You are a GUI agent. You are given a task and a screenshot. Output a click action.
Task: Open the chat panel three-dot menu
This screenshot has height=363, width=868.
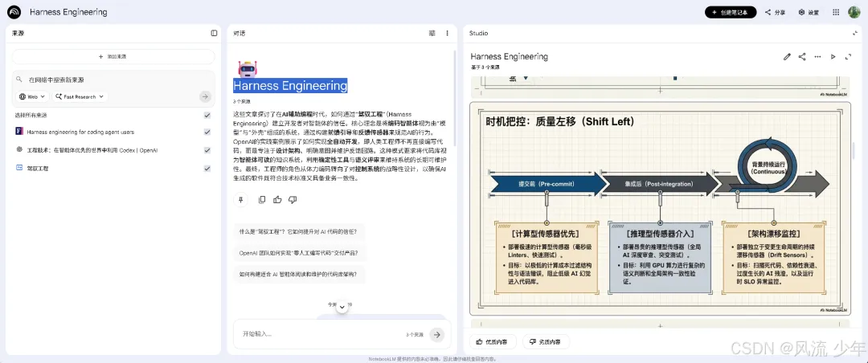coord(448,33)
